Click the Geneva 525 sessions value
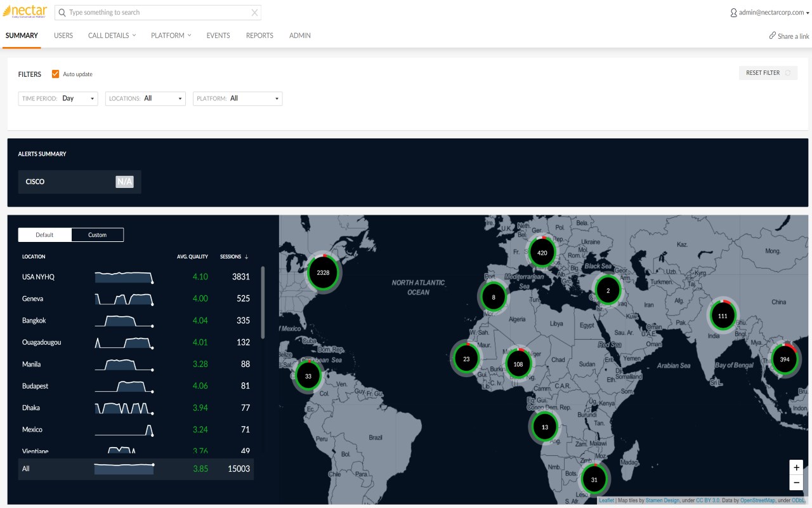The image size is (812, 508). click(243, 298)
